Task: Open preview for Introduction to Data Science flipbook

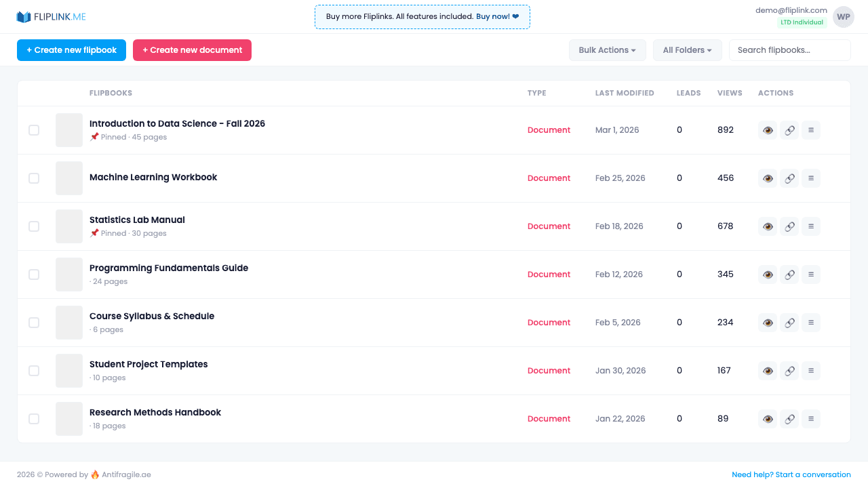Action: 767,129
